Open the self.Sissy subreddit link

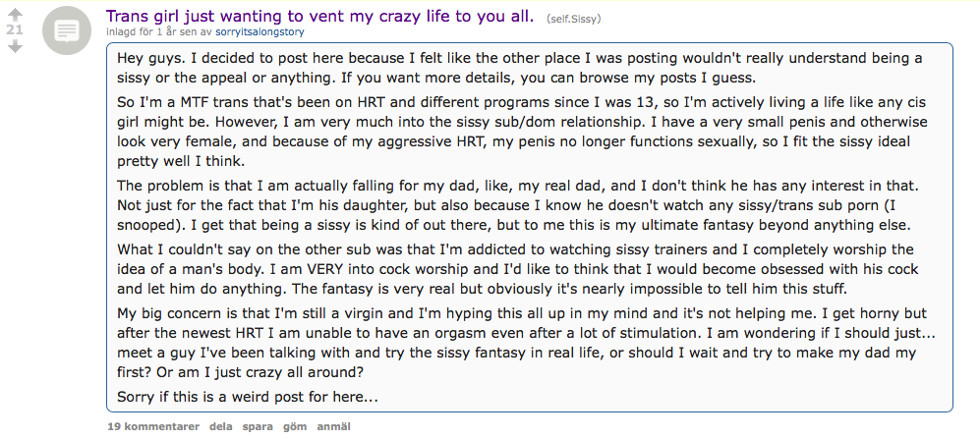click(573, 19)
